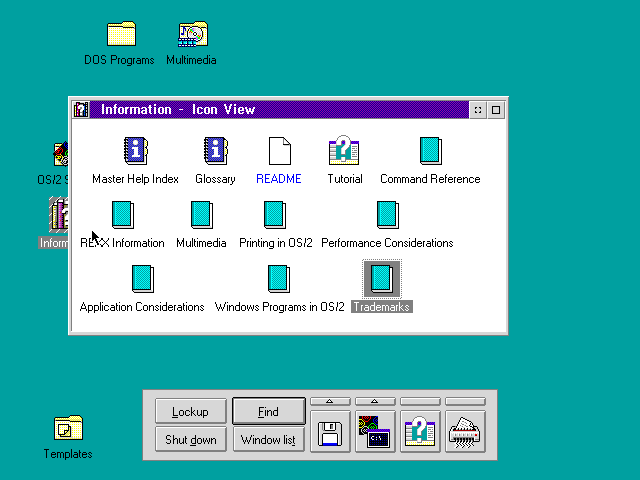Hide the Information window using hide button
The height and width of the screenshot is (480, 640).
pos(478,110)
